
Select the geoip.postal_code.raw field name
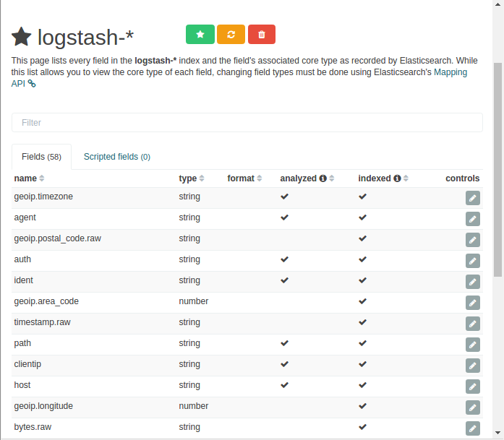[x=58, y=238]
